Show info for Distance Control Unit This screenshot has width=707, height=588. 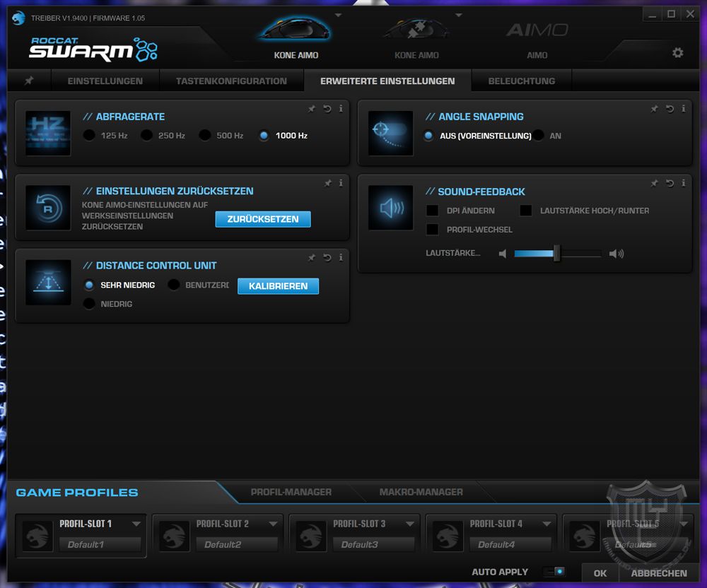(341, 258)
